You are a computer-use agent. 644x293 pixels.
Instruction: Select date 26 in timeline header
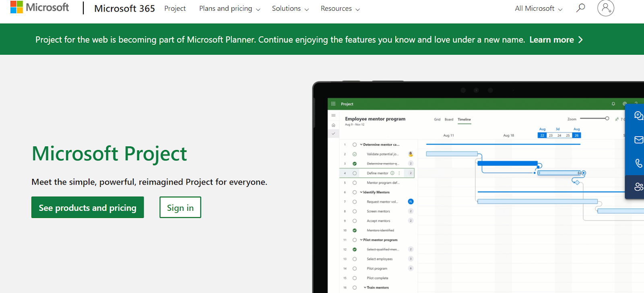576,135
